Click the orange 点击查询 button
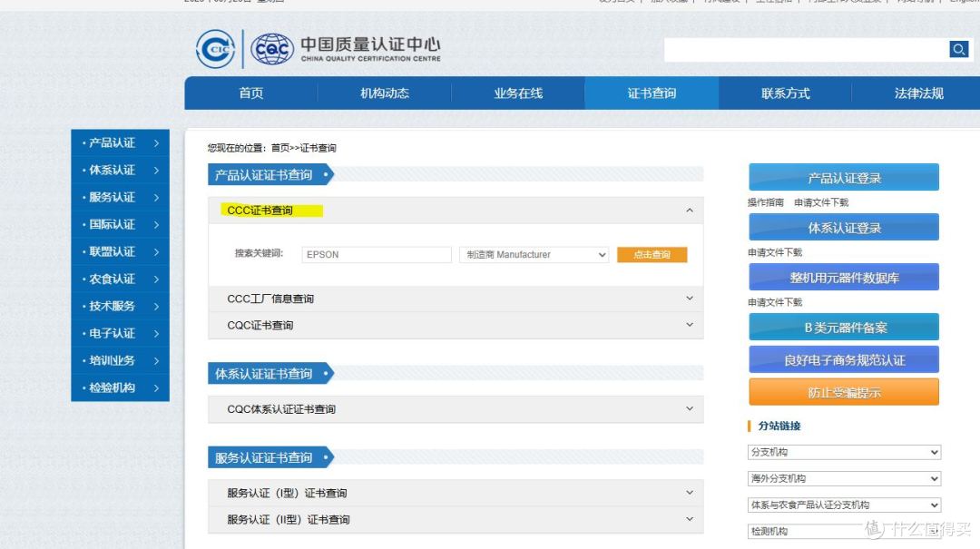Viewport: 980px width, 549px height. (652, 254)
